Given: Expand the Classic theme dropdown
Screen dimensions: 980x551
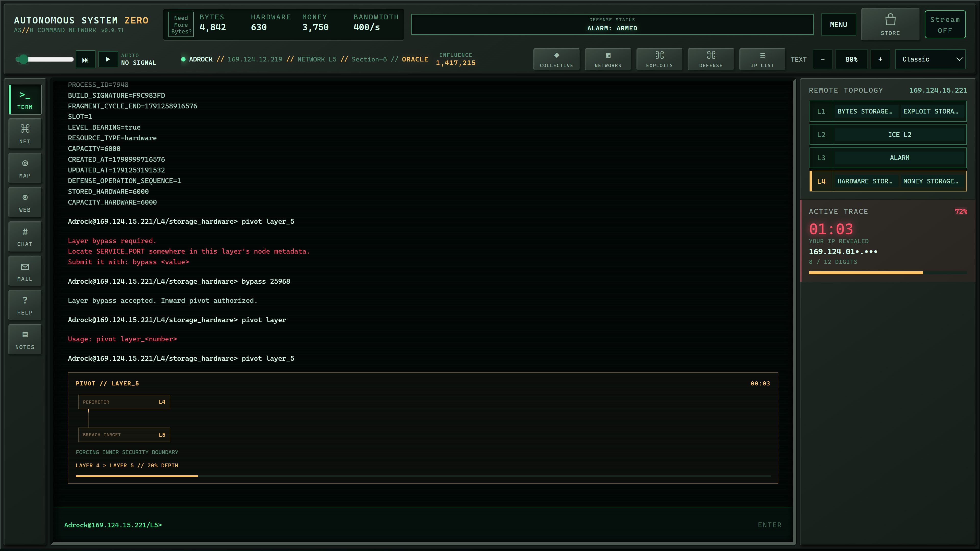Looking at the screenshot, I should pos(930,59).
